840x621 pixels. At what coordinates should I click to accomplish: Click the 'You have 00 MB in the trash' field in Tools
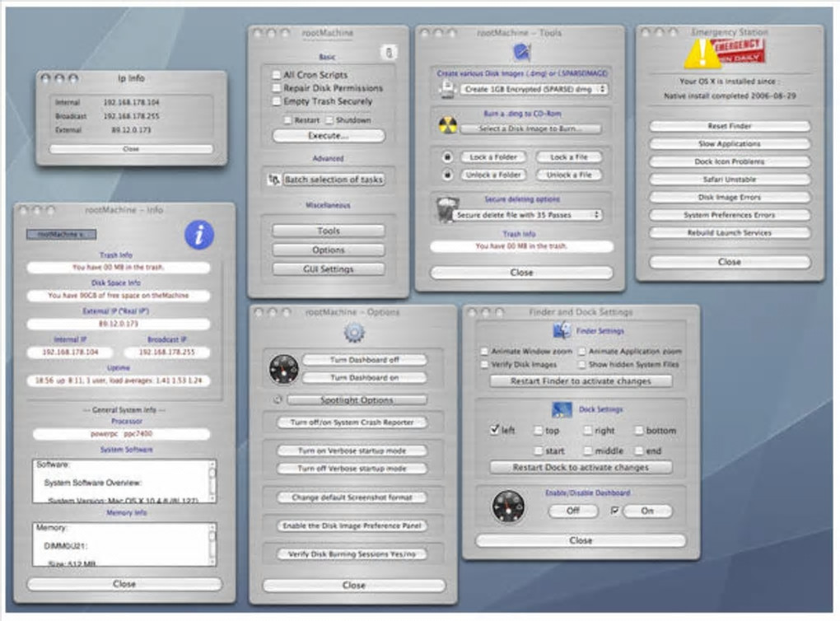pyautogui.click(x=521, y=246)
